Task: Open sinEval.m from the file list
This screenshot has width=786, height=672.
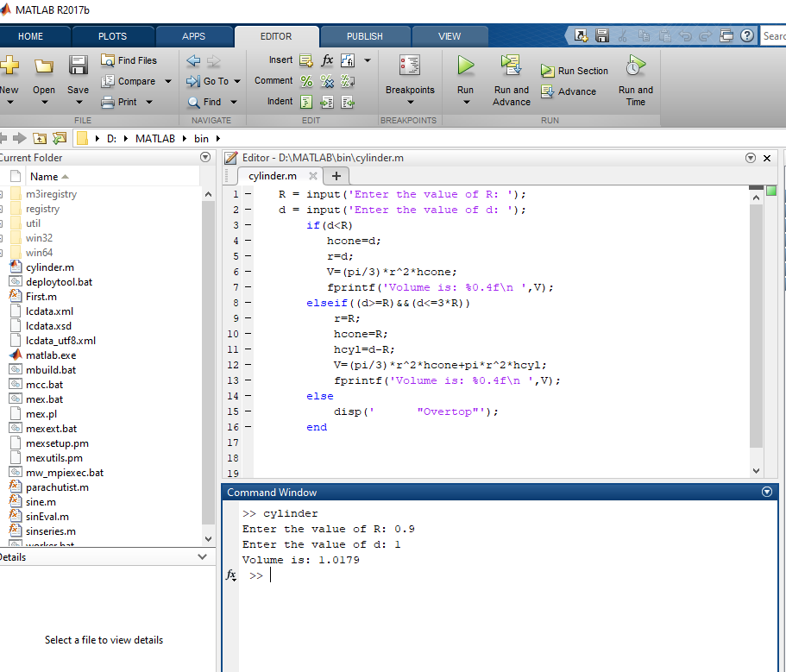Action: click(47, 517)
